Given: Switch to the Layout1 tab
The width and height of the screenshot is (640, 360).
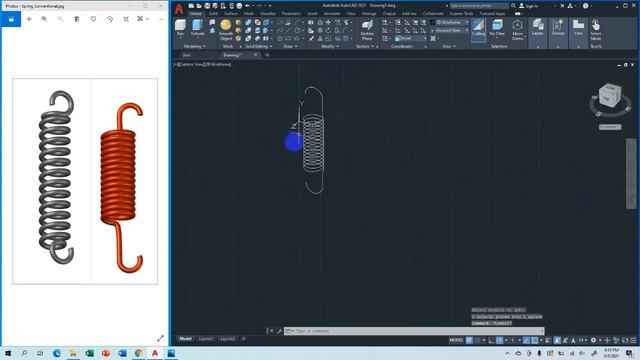Looking at the screenshot, I should [205, 339].
